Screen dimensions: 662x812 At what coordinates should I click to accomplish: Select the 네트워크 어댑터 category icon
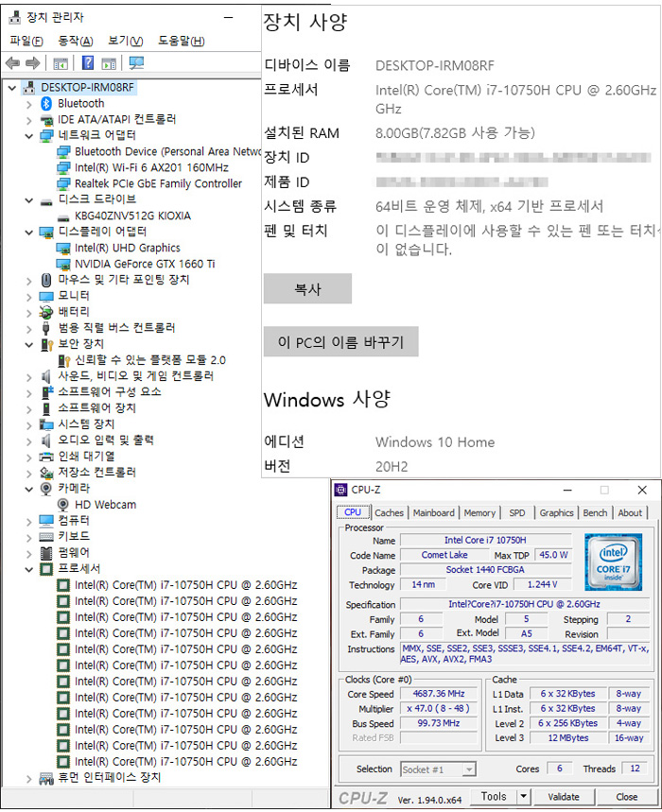(x=46, y=136)
